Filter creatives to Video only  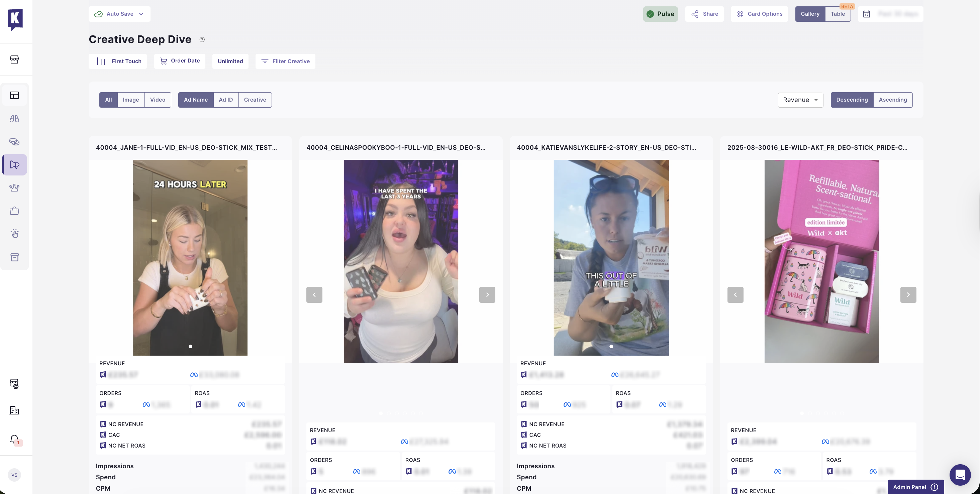158,100
